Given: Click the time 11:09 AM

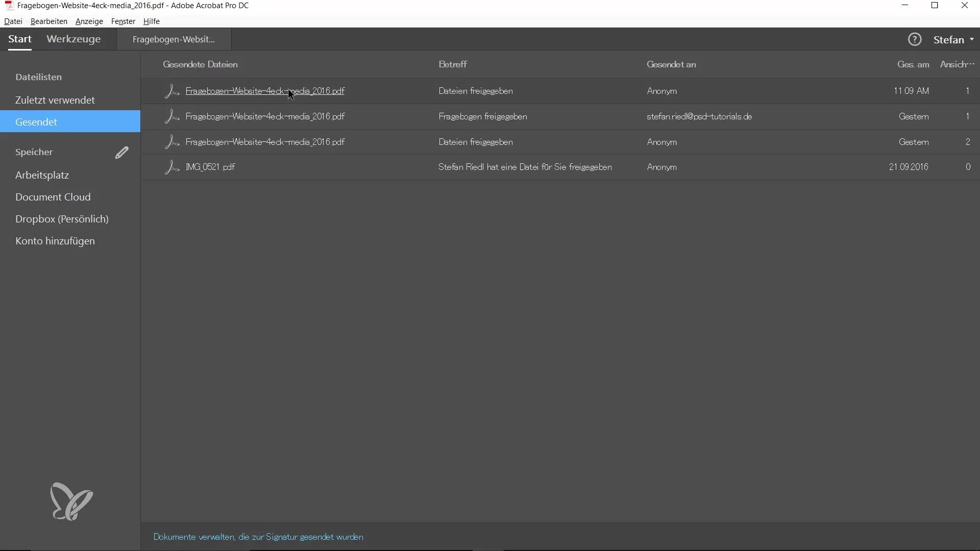Looking at the screenshot, I should point(911,91).
